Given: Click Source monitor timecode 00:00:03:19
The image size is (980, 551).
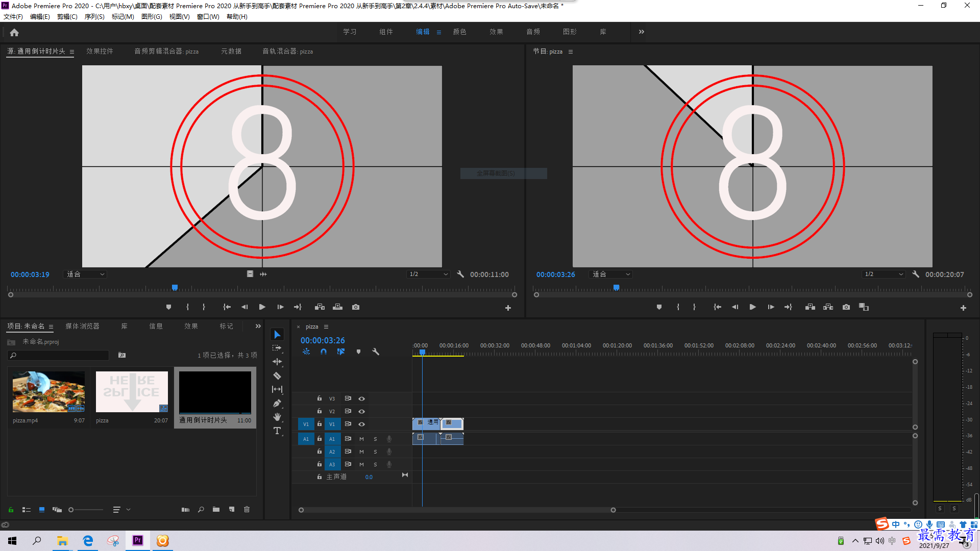Looking at the screenshot, I should 30,274.
